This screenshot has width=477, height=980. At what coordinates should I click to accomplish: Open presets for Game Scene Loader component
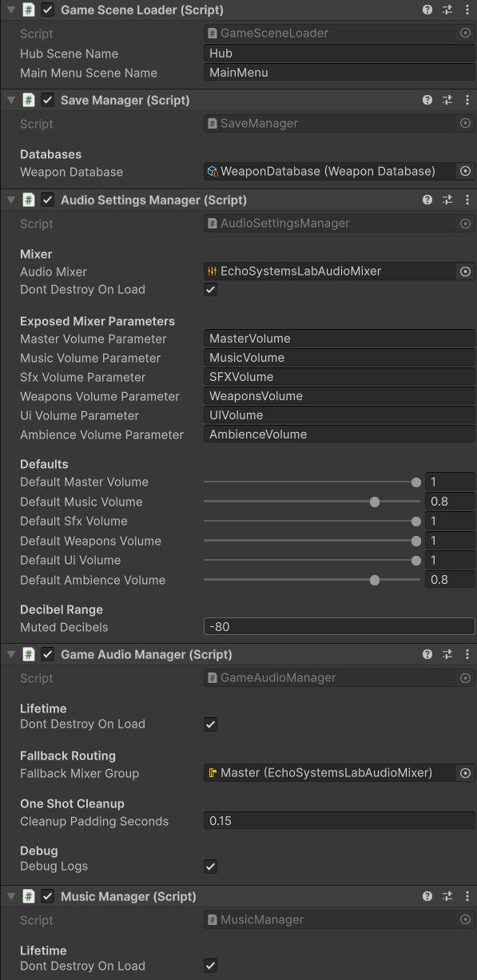pyautogui.click(x=447, y=10)
